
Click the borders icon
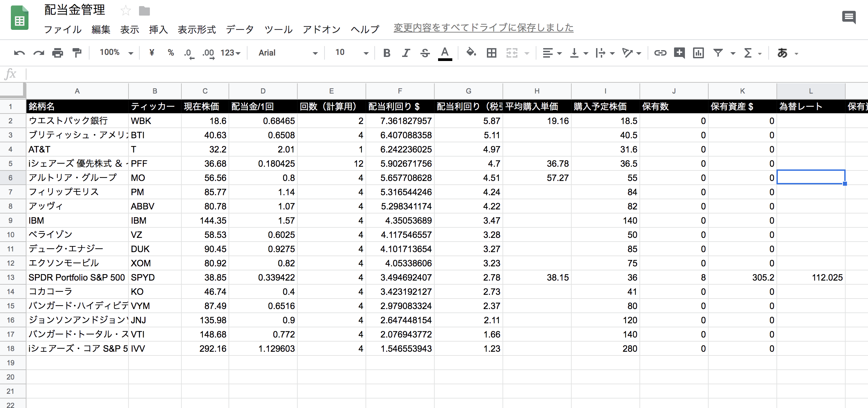coord(491,53)
